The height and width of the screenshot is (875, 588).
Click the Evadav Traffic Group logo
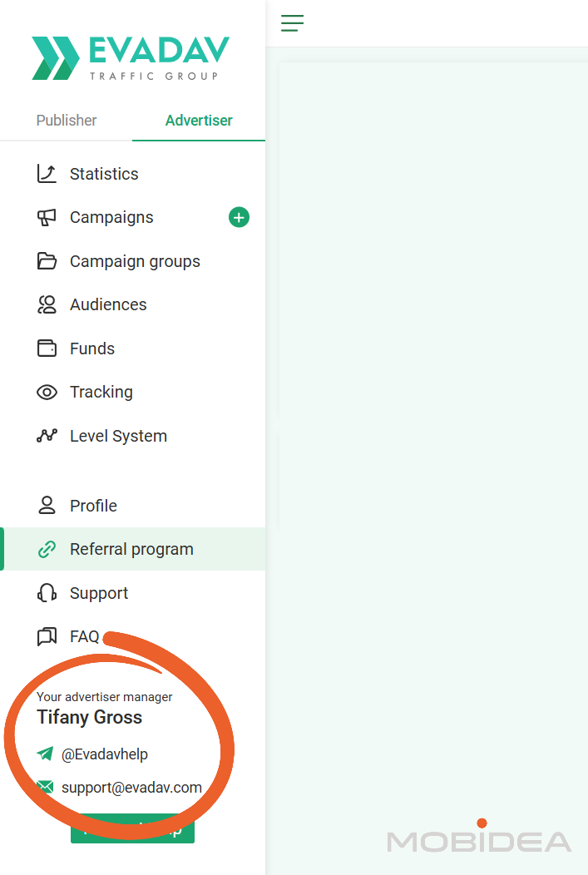(x=131, y=58)
